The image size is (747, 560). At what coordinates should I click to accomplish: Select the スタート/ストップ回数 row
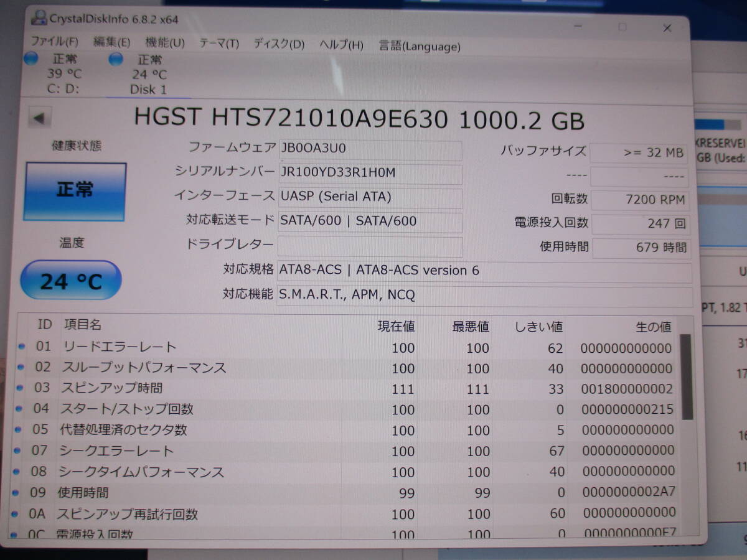click(347, 409)
